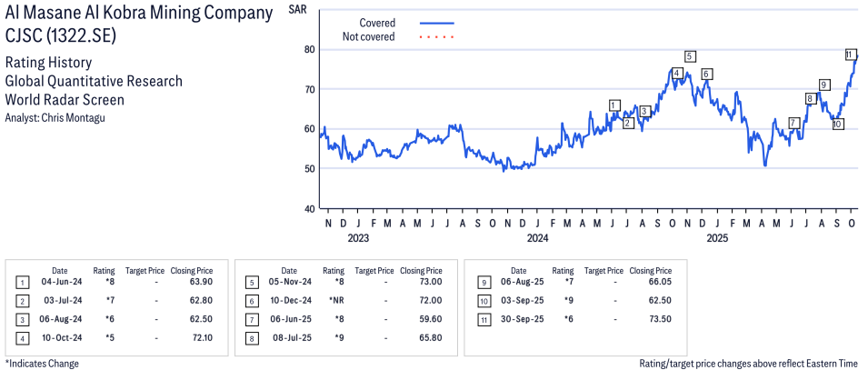The height and width of the screenshot is (370, 868).
Task: Click the Closing Price header in the first table
Action: tap(192, 270)
